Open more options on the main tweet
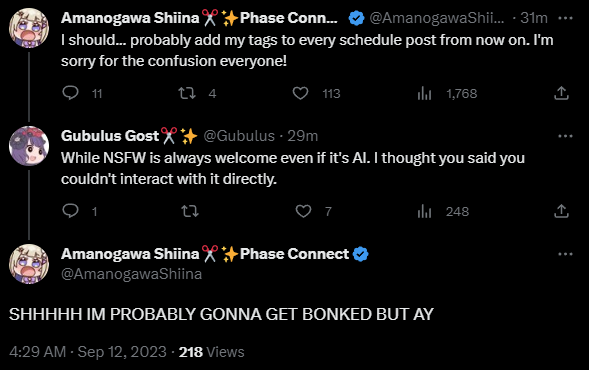This screenshot has width=589, height=370. click(x=565, y=254)
